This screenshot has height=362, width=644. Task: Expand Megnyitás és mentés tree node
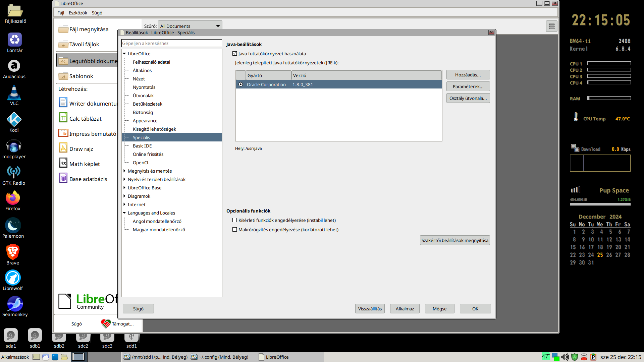[x=124, y=171]
